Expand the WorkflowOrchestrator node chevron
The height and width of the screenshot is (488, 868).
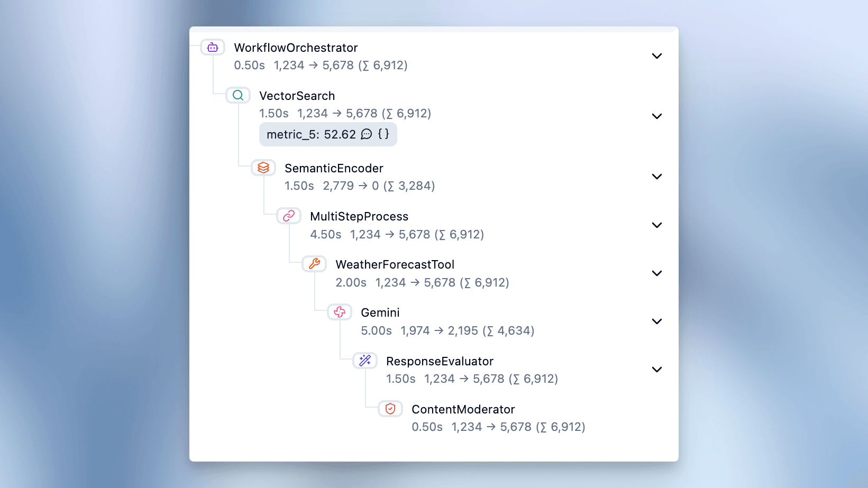click(x=657, y=56)
